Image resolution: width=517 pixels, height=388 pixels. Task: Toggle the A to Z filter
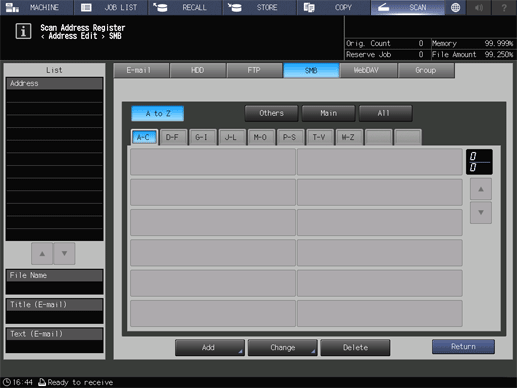(x=158, y=113)
